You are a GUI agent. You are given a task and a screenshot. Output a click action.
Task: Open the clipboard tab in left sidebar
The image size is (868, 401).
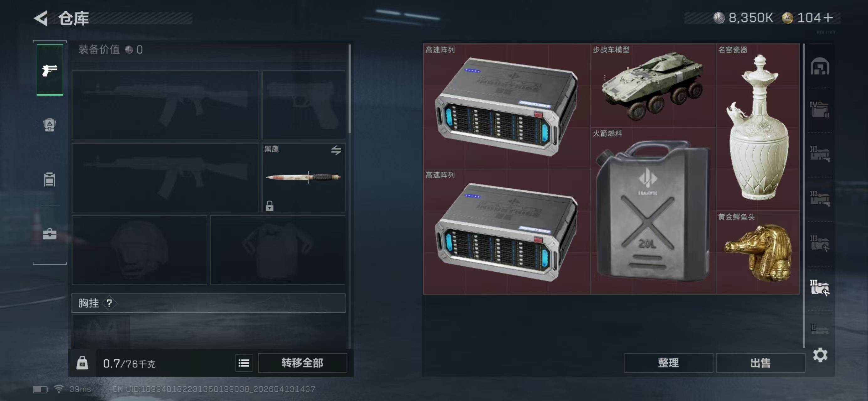click(50, 179)
